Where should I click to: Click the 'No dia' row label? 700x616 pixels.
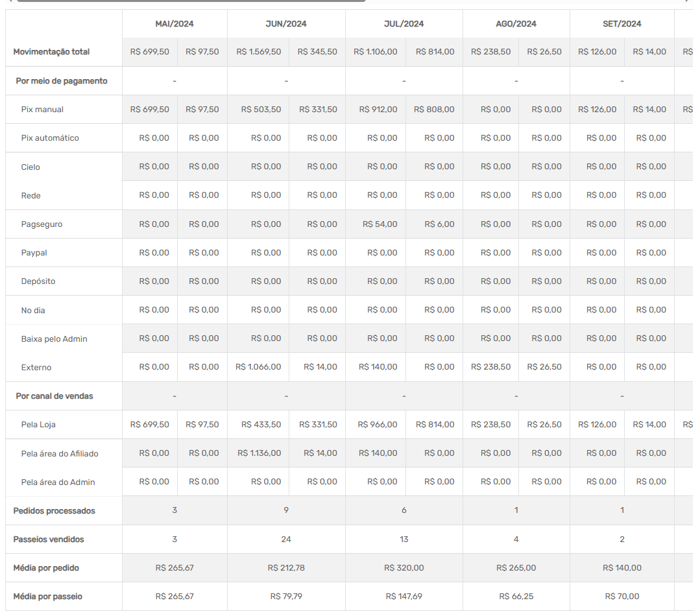pos(33,310)
